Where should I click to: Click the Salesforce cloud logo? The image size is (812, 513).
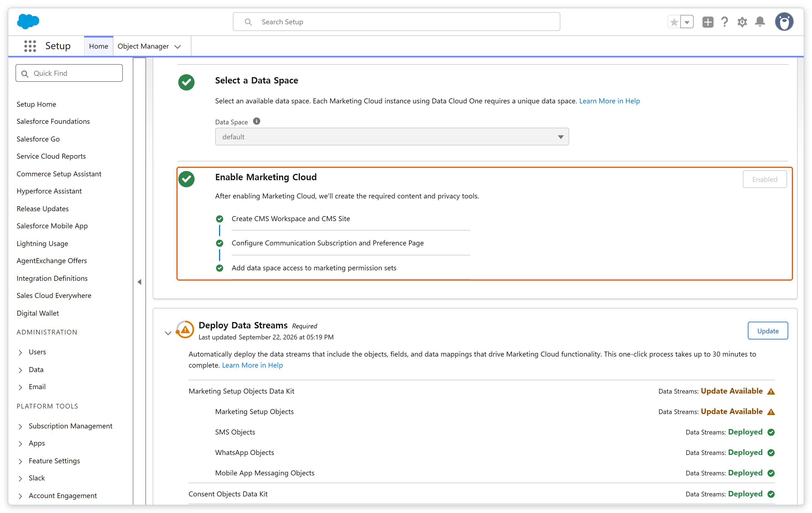pyautogui.click(x=28, y=22)
